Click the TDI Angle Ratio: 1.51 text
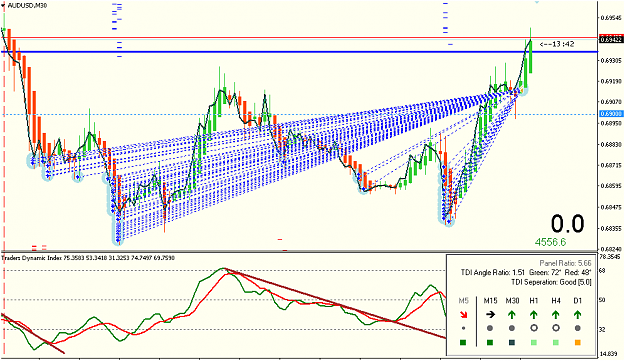The width and height of the screenshot is (625, 361). click(x=492, y=273)
